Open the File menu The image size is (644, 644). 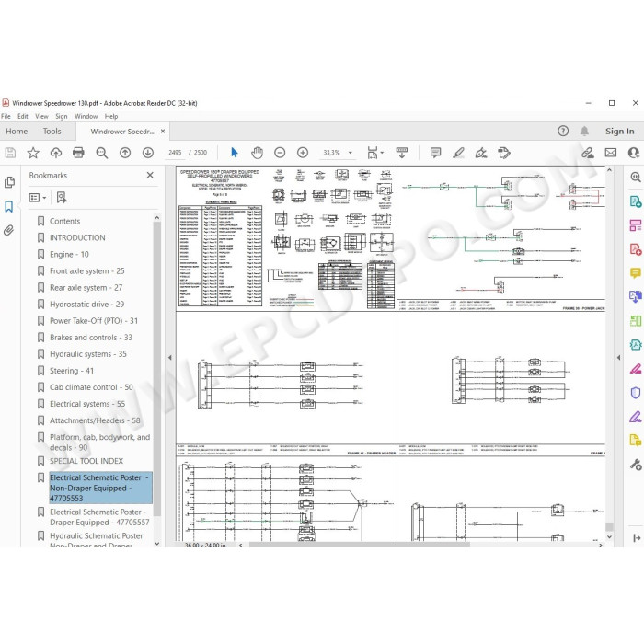tap(6, 116)
